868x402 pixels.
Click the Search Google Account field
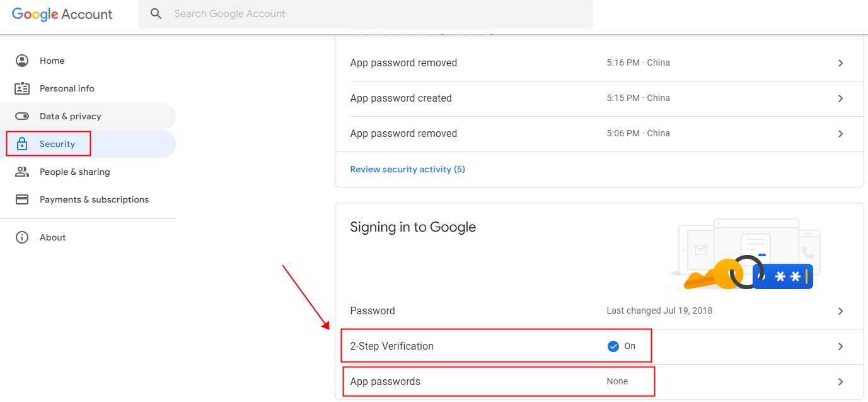[366, 14]
